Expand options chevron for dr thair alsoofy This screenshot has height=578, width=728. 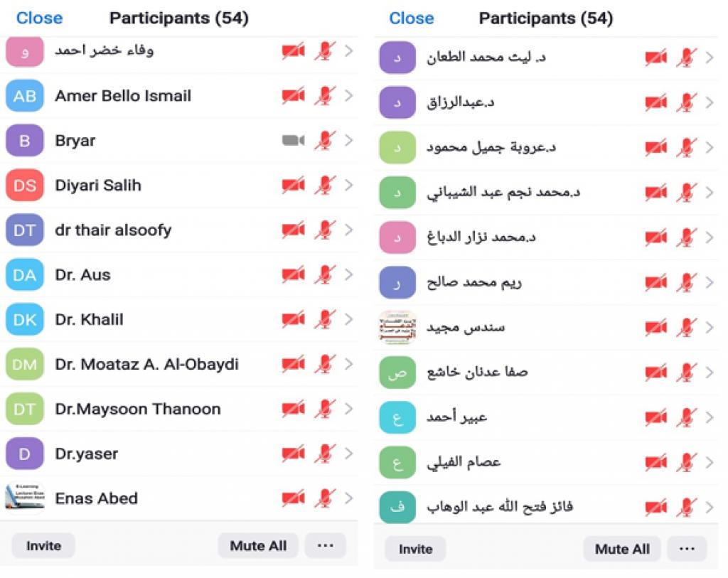[x=348, y=230]
